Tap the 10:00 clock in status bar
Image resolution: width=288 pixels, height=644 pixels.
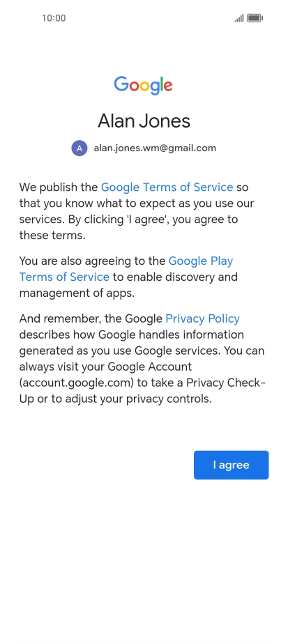[54, 18]
